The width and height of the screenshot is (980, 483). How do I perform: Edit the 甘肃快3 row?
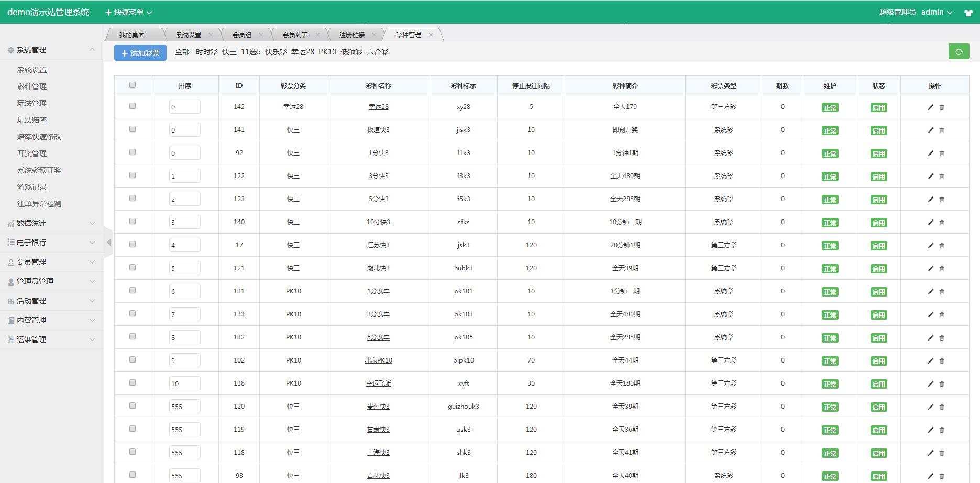tap(931, 430)
